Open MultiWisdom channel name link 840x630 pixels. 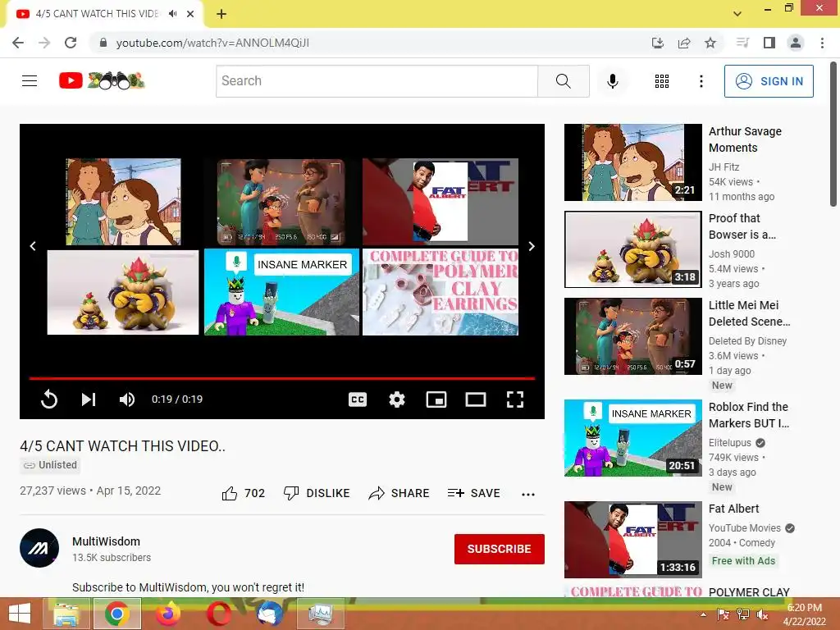click(x=106, y=541)
